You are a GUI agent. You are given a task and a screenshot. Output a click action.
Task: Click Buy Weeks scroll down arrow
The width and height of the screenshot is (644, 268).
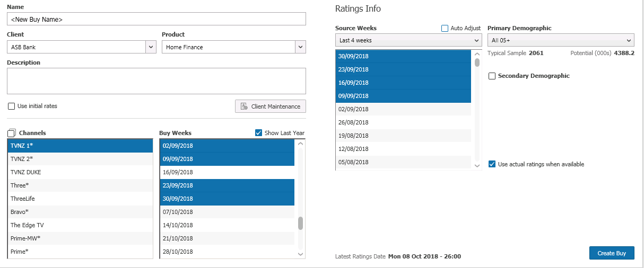(301, 254)
